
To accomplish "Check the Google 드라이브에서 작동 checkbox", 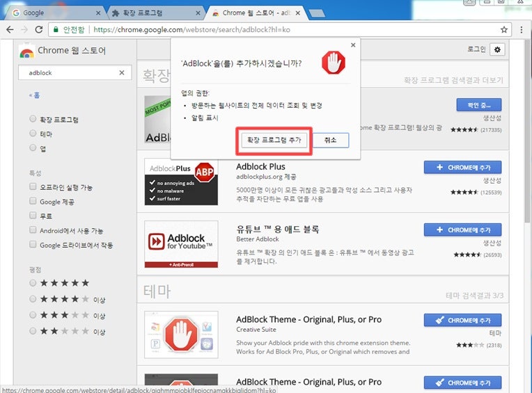I will click(33, 244).
